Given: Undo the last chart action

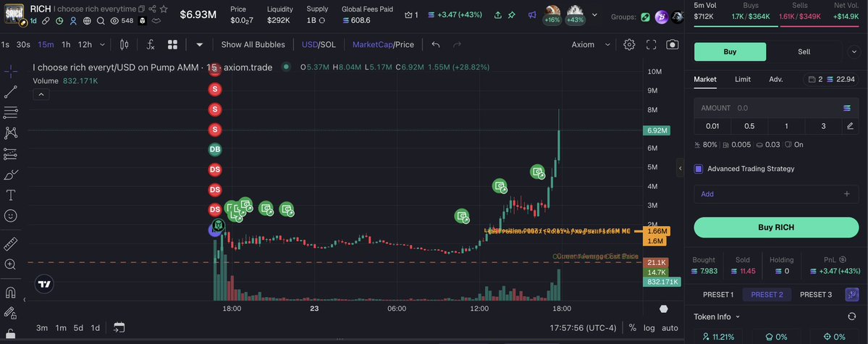Looking at the screenshot, I should click(436, 44).
